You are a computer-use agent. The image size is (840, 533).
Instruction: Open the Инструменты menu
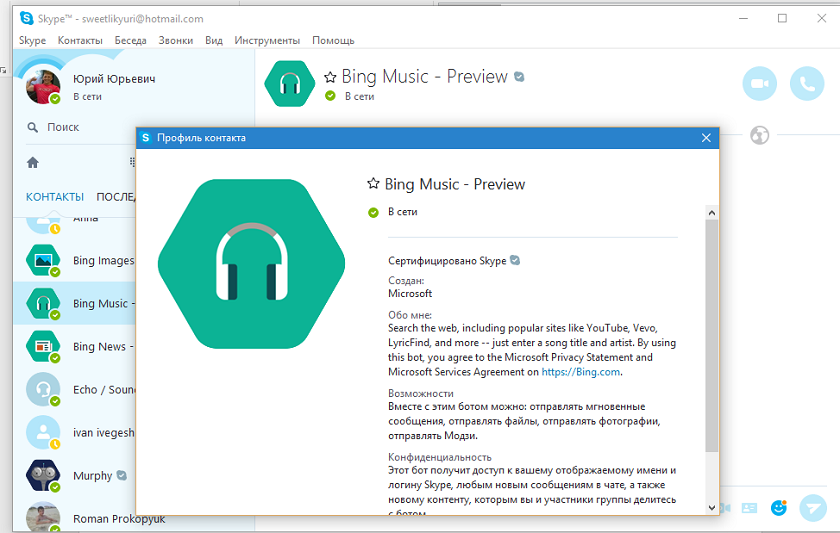(x=267, y=41)
